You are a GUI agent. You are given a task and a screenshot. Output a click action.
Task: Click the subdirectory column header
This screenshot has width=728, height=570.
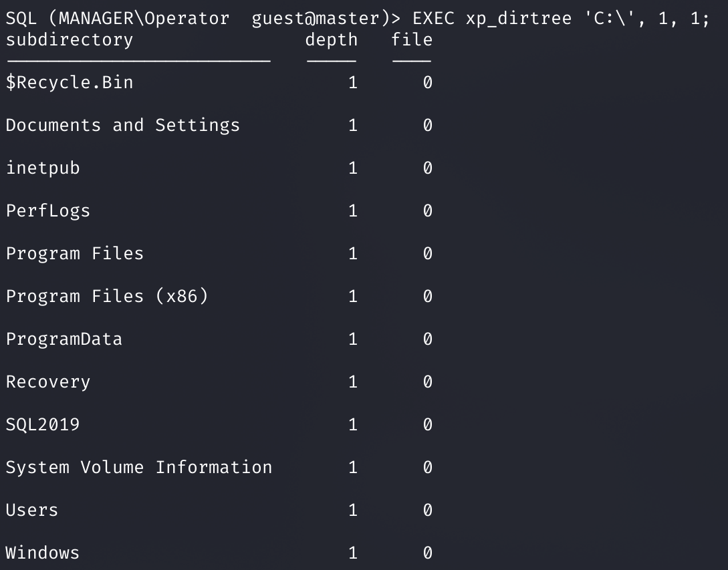(70, 40)
